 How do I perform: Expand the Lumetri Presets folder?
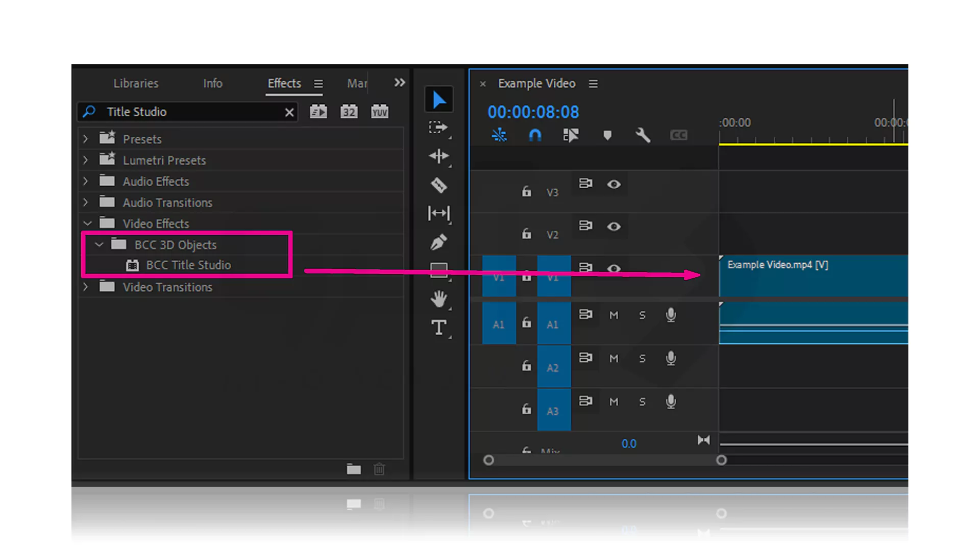(86, 160)
